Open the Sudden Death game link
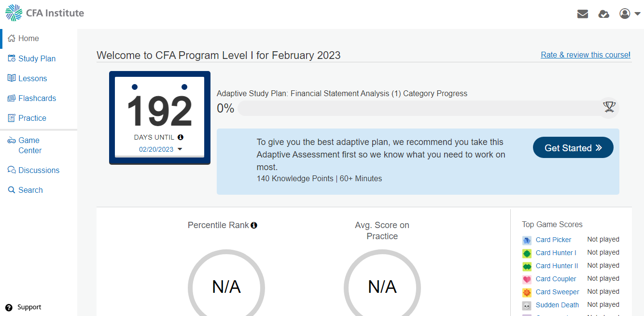 (x=558, y=305)
